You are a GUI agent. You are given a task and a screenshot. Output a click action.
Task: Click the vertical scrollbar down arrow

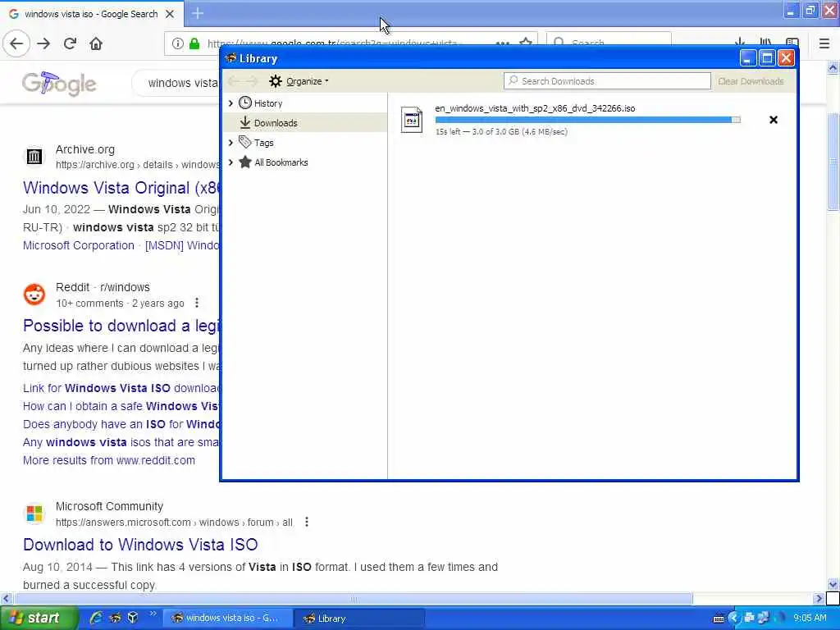point(833,584)
